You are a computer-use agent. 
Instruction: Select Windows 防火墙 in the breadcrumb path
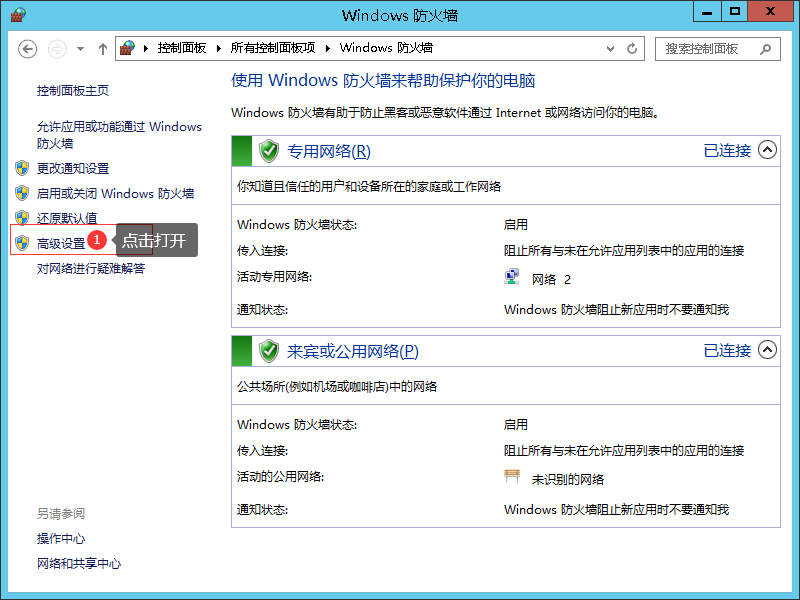pyautogui.click(x=386, y=48)
